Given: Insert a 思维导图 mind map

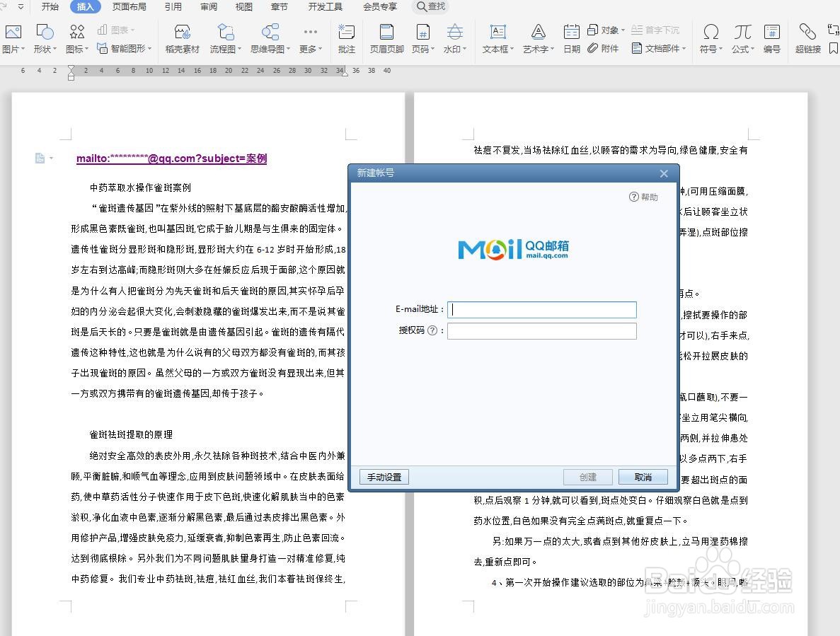Looking at the screenshot, I should (x=270, y=32).
